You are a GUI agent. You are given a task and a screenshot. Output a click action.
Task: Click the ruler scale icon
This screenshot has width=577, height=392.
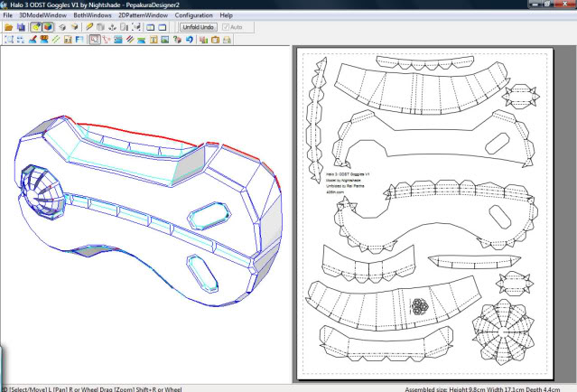[68, 40]
